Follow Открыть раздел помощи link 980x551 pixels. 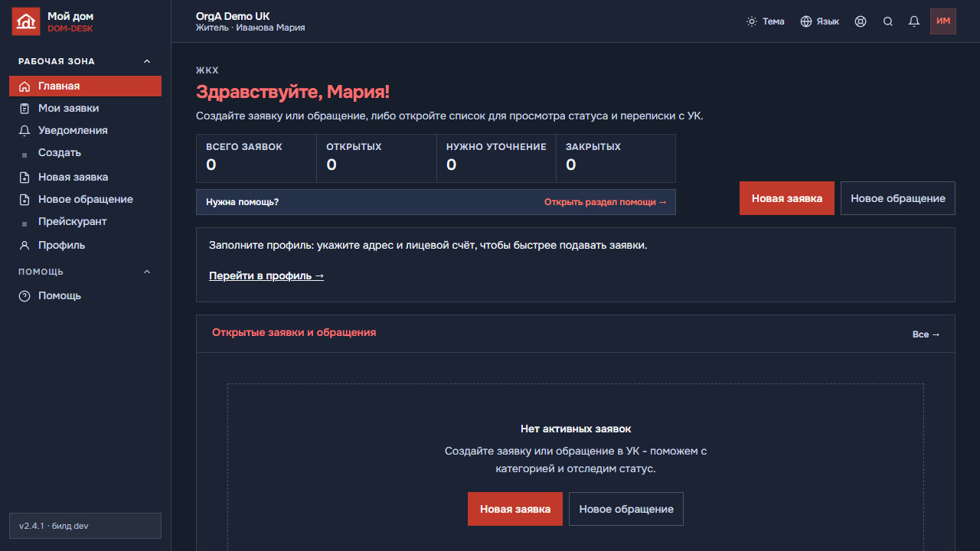click(x=606, y=202)
